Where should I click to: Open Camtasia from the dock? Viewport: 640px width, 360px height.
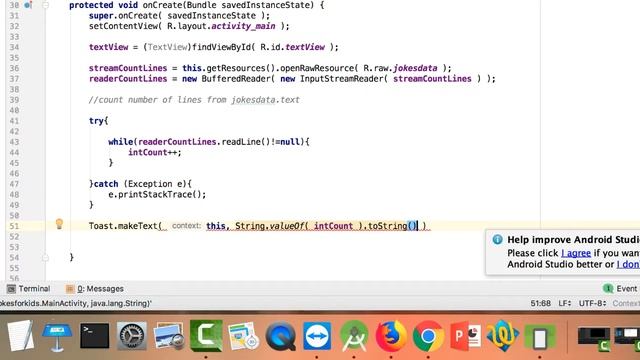(x=206, y=336)
